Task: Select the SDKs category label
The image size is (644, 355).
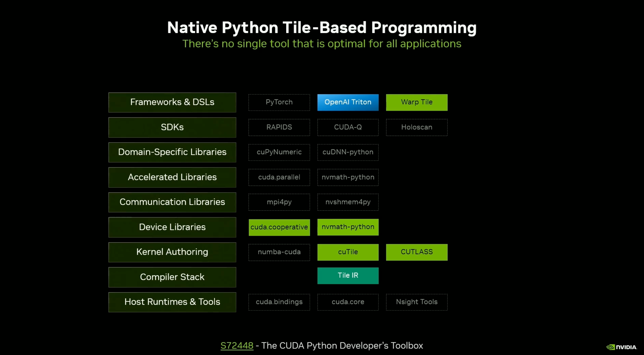Action: [172, 127]
